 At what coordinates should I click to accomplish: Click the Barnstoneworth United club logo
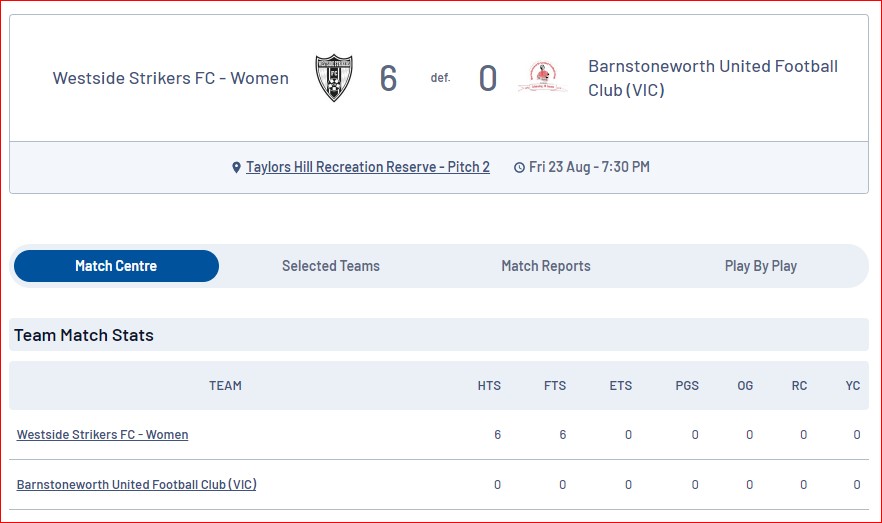pyautogui.click(x=542, y=76)
